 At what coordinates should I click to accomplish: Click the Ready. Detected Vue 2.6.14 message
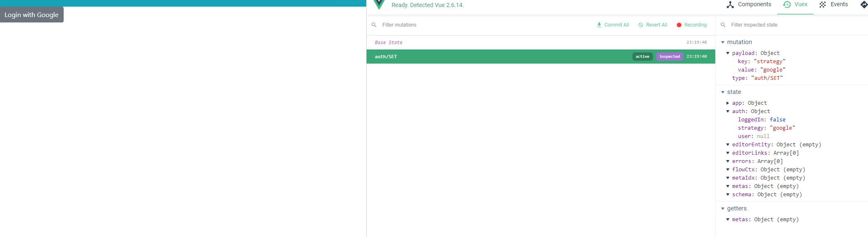pos(427,5)
